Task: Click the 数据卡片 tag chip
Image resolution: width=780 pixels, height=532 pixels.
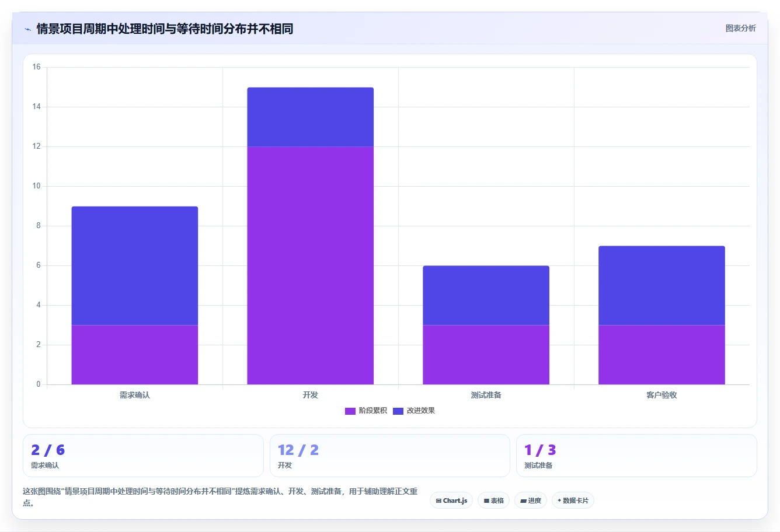Action: pyautogui.click(x=573, y=501)
